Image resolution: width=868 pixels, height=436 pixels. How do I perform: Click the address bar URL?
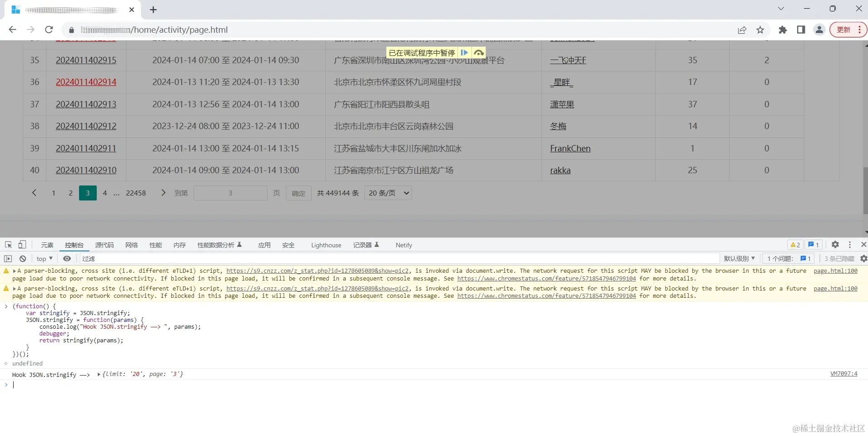tap(154, 30)
